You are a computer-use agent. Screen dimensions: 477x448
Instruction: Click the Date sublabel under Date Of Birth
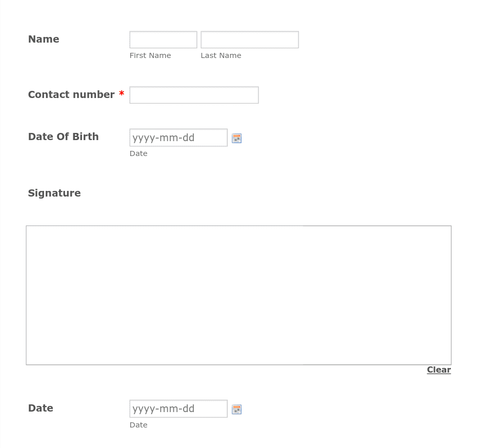(138, 154)
